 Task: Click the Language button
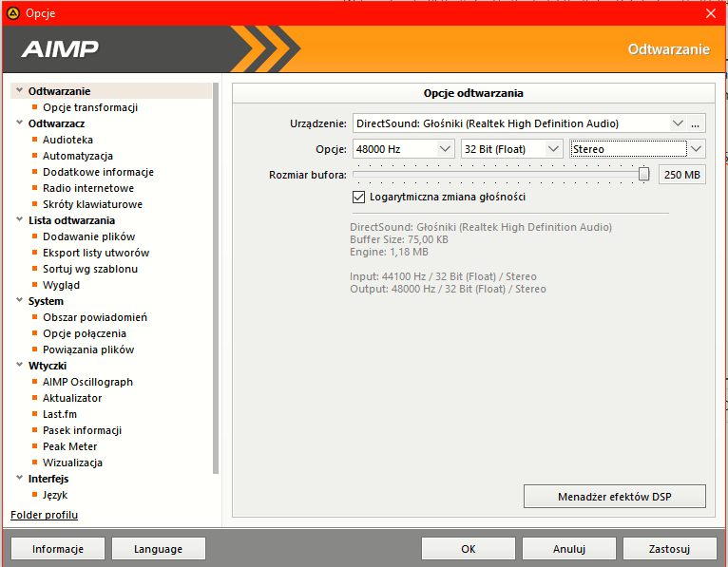click(x=159, y=549)
